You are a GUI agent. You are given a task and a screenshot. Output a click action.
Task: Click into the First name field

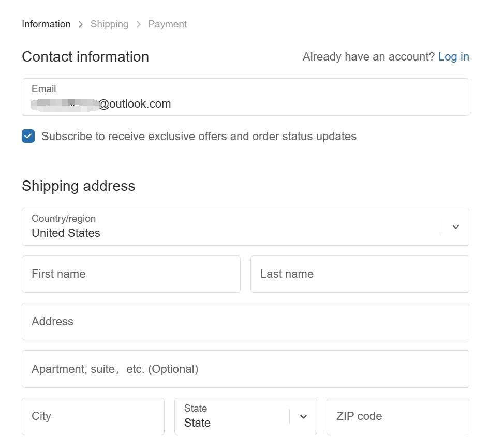click(131, 274)
